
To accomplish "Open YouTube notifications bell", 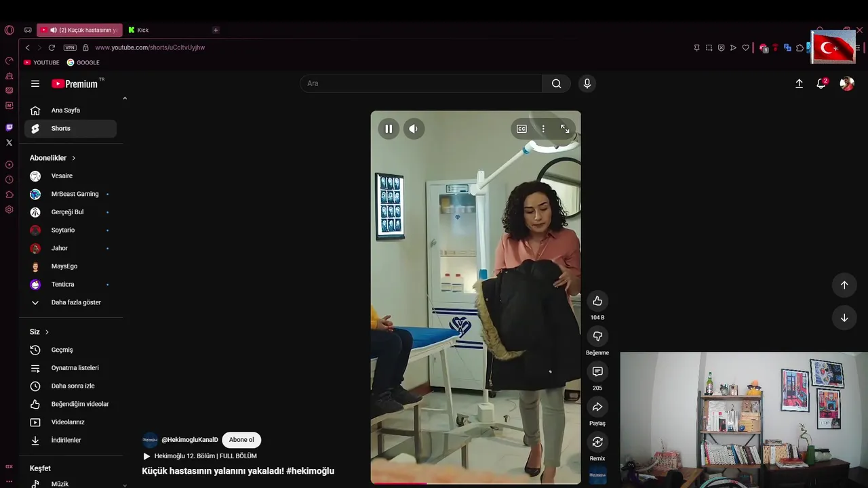I will tap(821, 83).
